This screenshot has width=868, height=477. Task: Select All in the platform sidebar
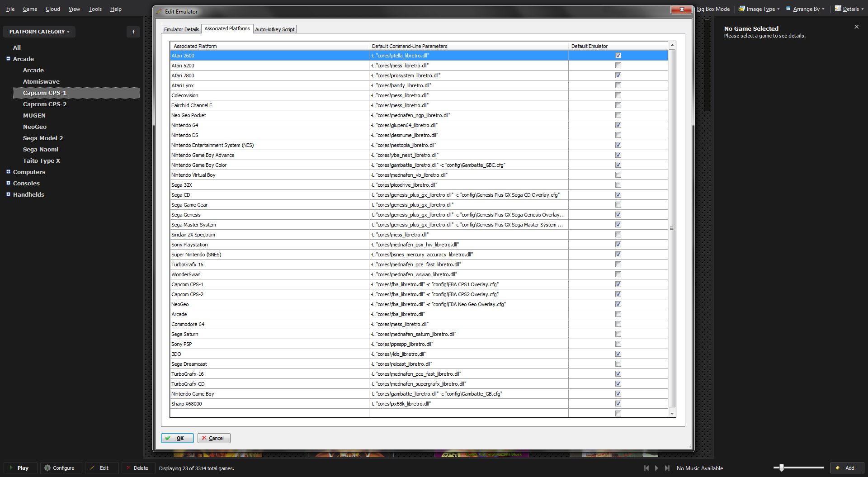tap(17, 47)
